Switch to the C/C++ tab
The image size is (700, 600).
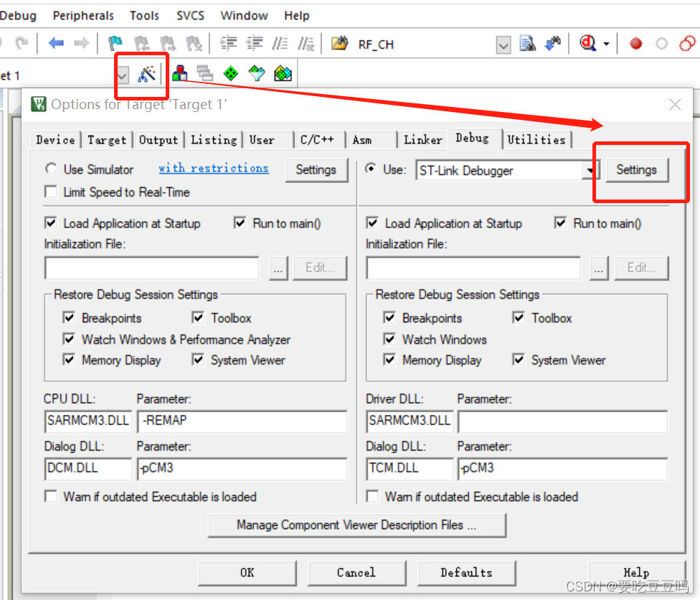click(x=317, y=140)
